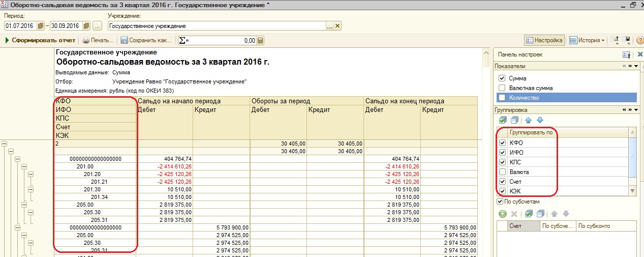
Task: Uncheck all groupings icon in Группировка toolbar
Action: coord(514,121)
